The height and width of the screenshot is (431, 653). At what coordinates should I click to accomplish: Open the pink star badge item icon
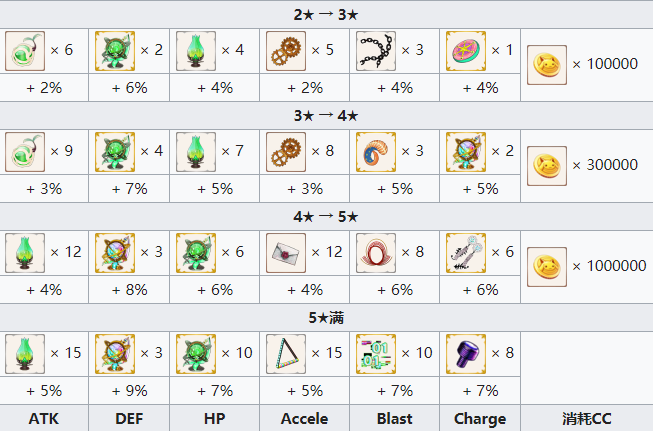(x=466, y=51)
